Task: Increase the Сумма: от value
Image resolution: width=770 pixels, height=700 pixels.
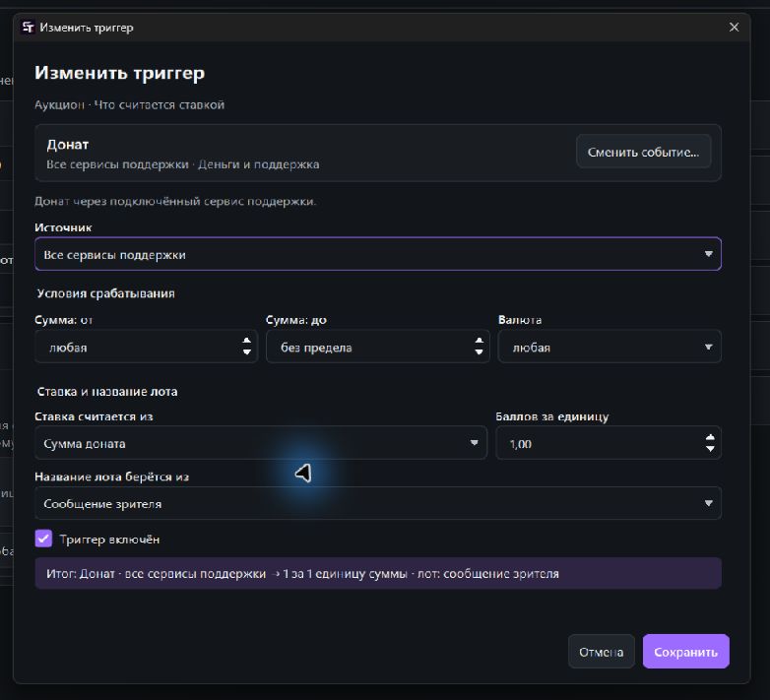Action: pos(247,341)
